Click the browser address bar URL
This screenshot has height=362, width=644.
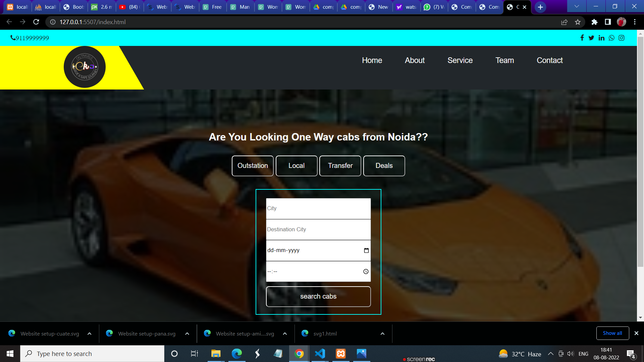tap(93, 22)
